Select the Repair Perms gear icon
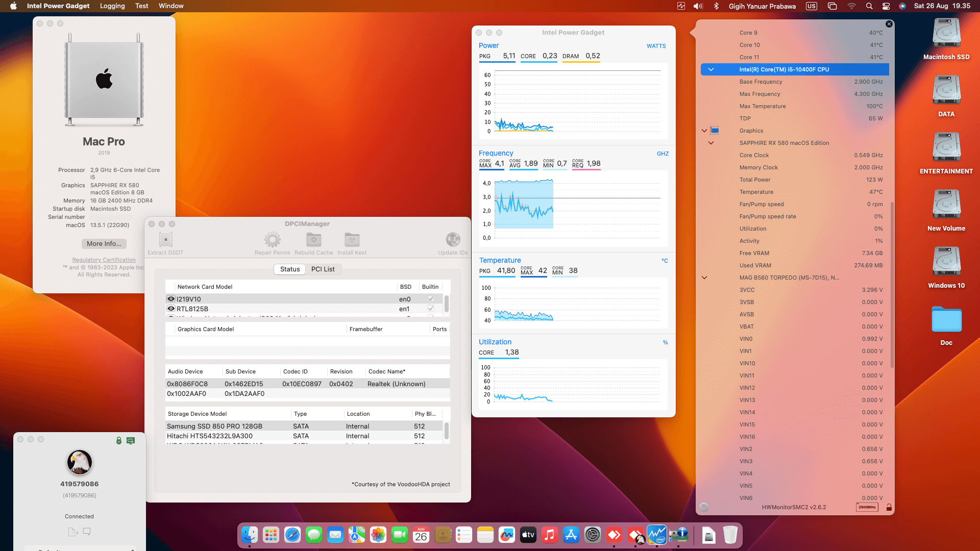The image size is (980, 551). [272, 239]
